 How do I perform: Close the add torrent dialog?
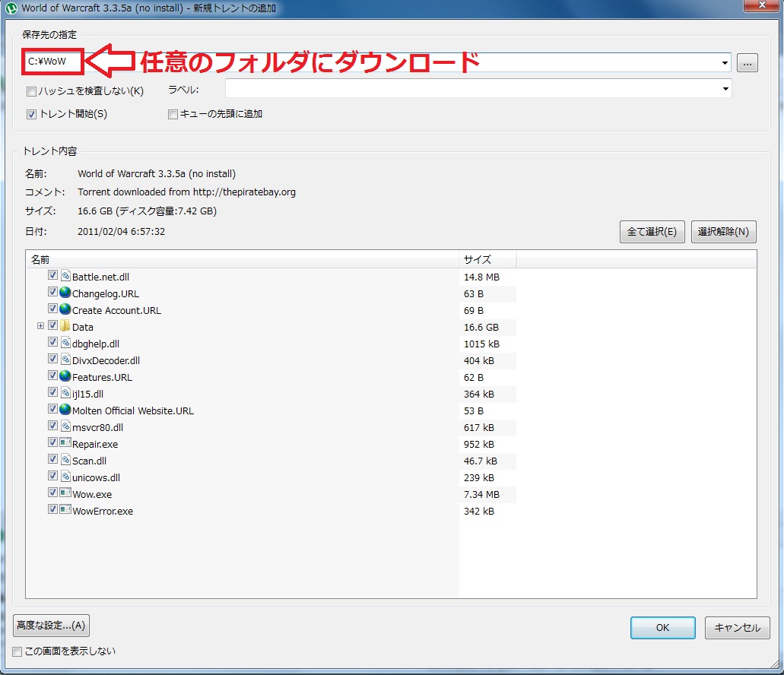[x=762, y=5]
